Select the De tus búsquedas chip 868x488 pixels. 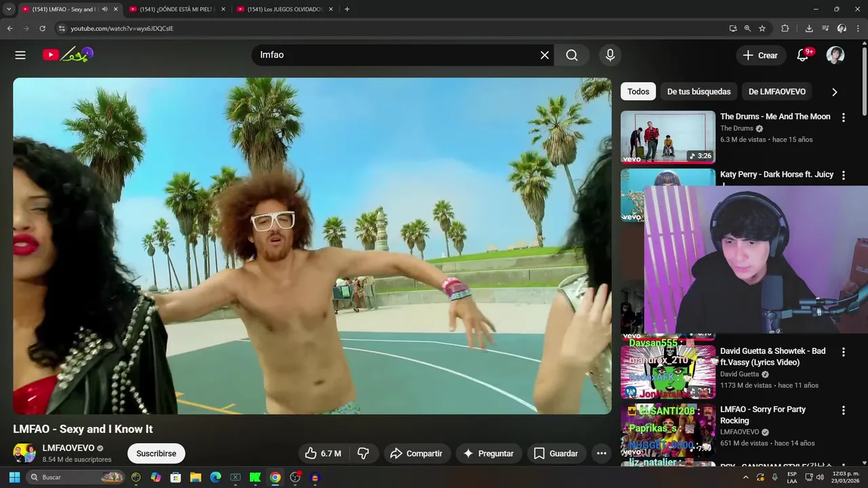click(698, 91)
